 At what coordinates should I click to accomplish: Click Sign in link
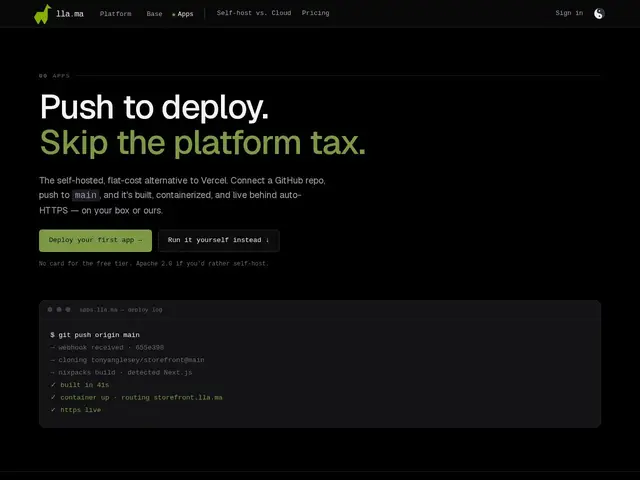click(x=569, y=13)
